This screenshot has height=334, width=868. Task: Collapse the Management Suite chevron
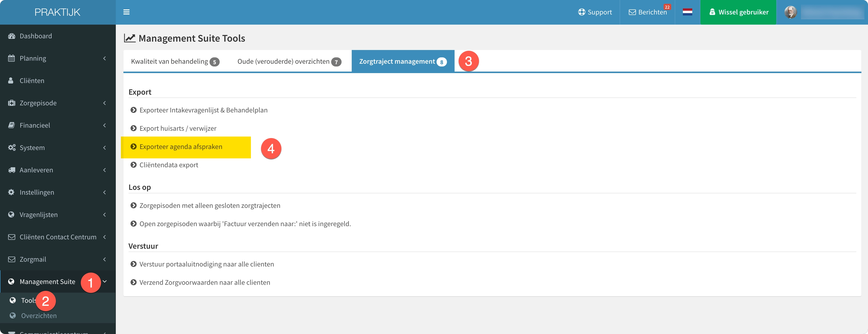pyautogui.click(x=105, y=281)
